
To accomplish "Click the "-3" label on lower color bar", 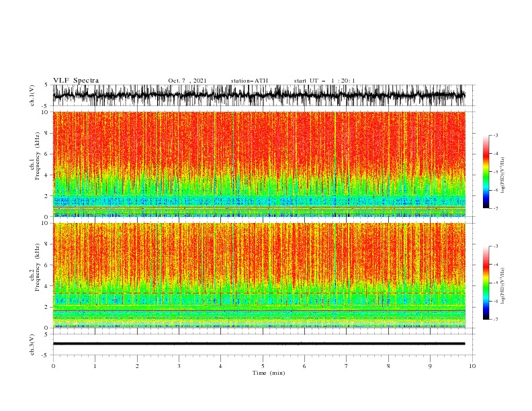I will point(496,246).
